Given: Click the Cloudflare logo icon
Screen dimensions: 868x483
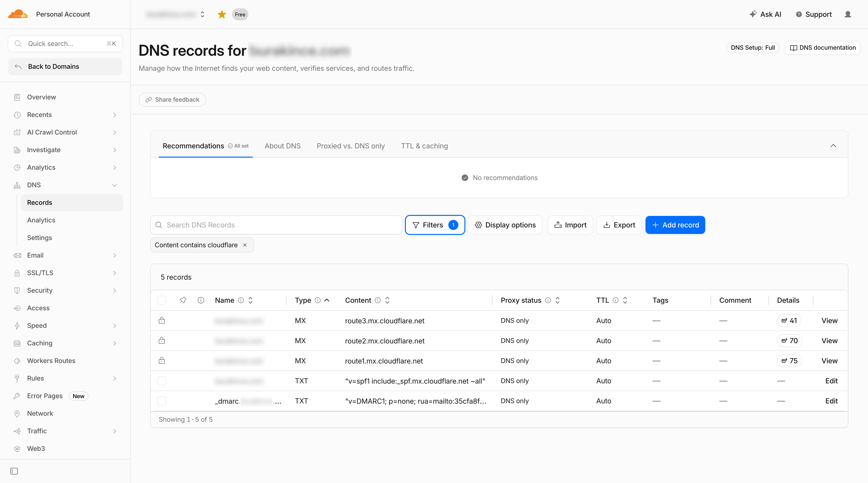Looking at the screenshot, I should click(18, 14).
